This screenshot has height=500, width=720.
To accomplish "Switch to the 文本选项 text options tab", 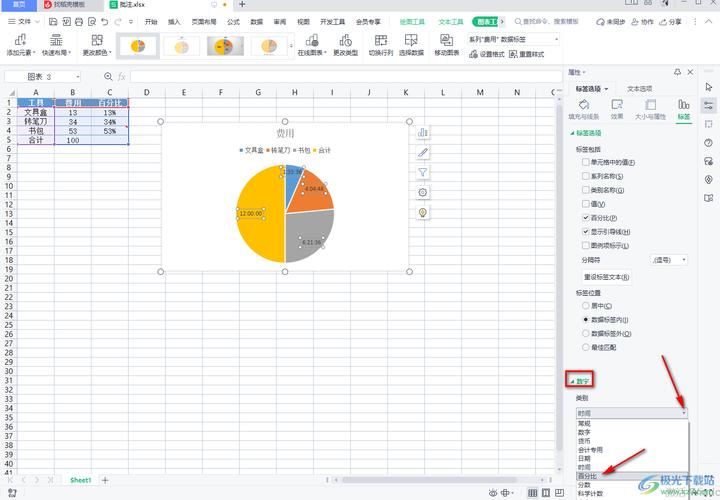I will [639, 89].
